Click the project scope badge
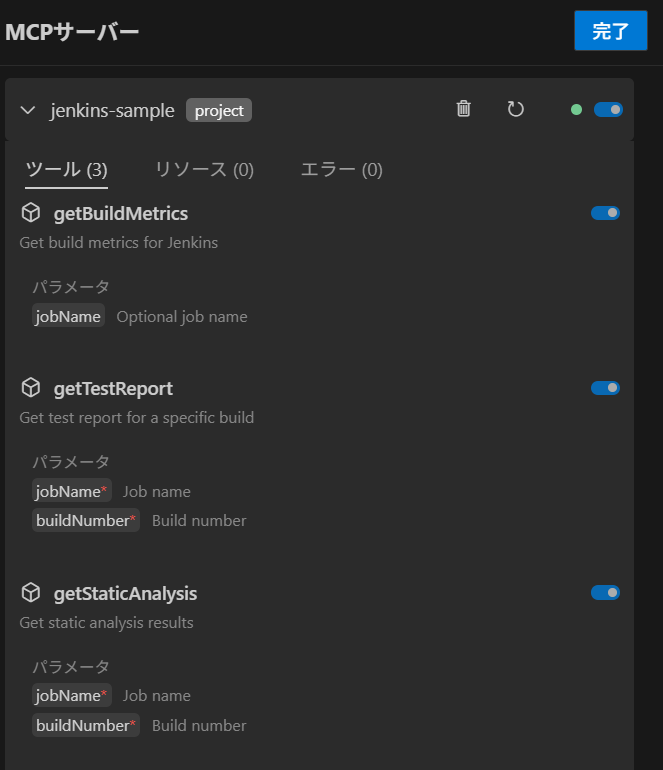663x770 pixels. point(219,110)
